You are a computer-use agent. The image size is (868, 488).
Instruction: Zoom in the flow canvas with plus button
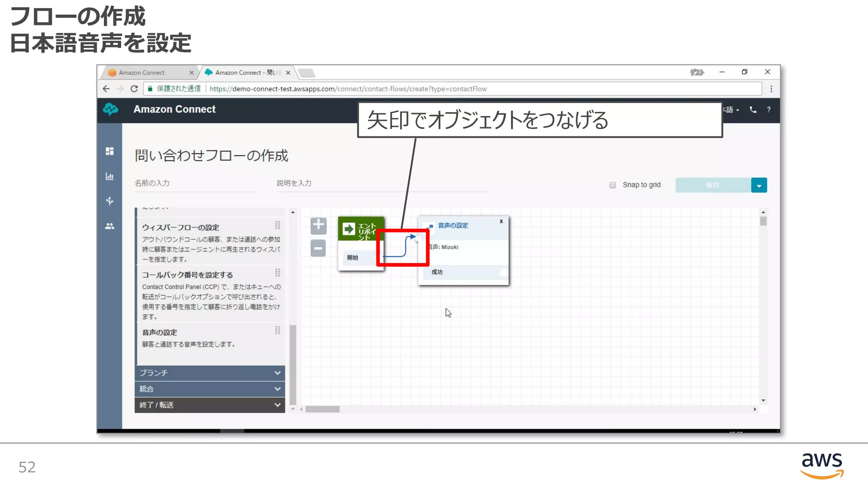[318, 226]
